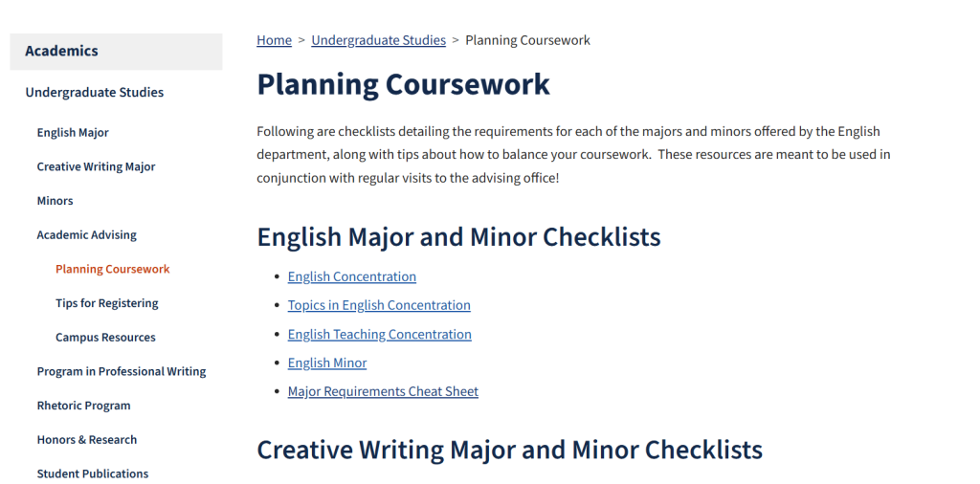This screenshot has height=484, width=980.
Task: Click the Home breadcrumb link
Action: 274,40
